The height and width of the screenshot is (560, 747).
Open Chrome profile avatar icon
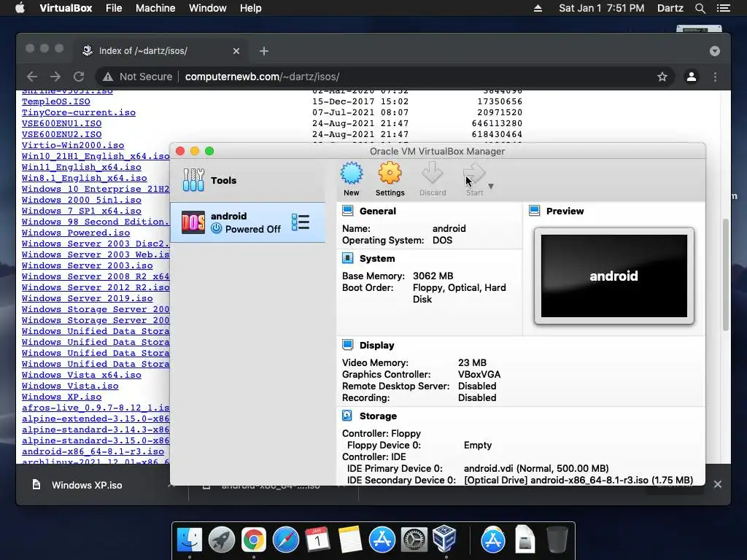692,77
